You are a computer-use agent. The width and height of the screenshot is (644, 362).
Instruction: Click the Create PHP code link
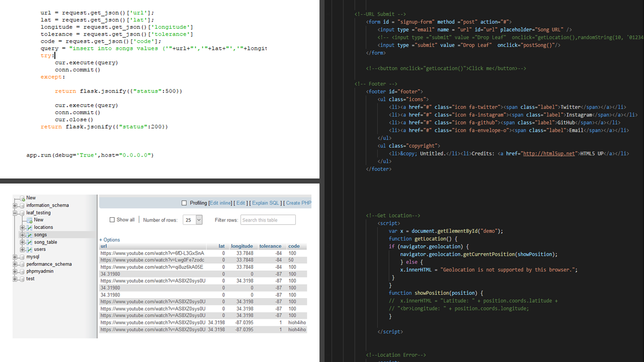[299, 203]
